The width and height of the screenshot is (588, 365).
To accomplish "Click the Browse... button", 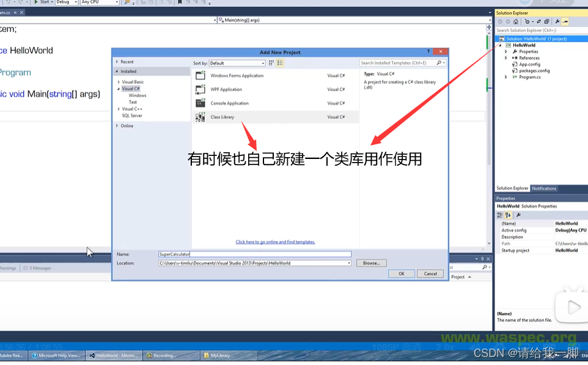I will 371,263.
